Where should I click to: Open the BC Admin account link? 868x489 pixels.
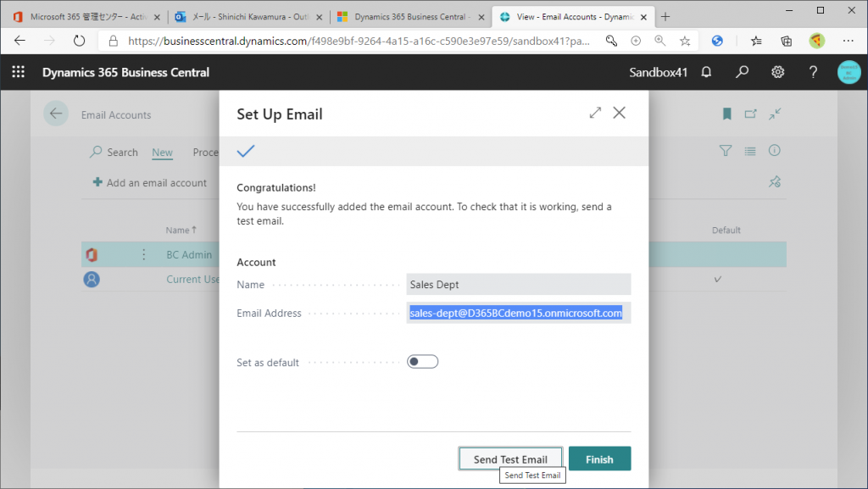tap(189, 254)
